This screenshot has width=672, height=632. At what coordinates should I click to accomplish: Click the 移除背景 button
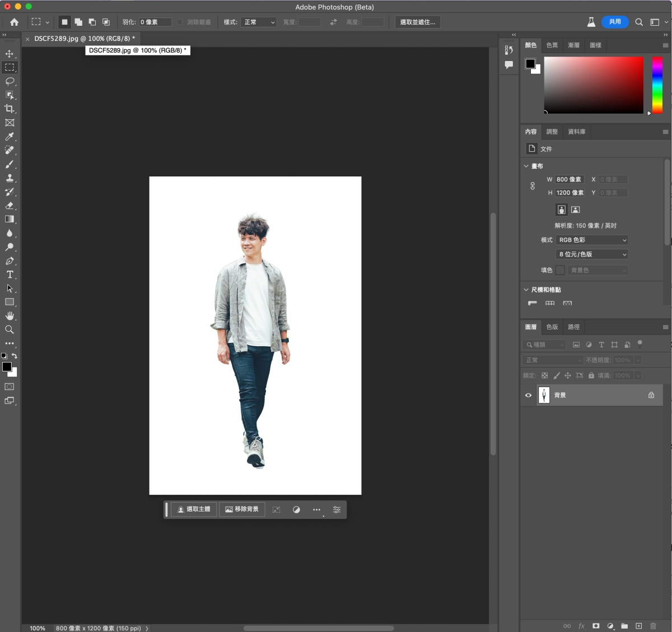coord(242,509)
